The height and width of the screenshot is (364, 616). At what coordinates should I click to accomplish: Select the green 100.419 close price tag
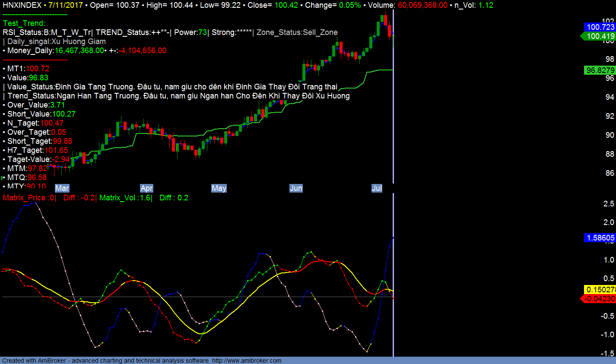point(600,36)
